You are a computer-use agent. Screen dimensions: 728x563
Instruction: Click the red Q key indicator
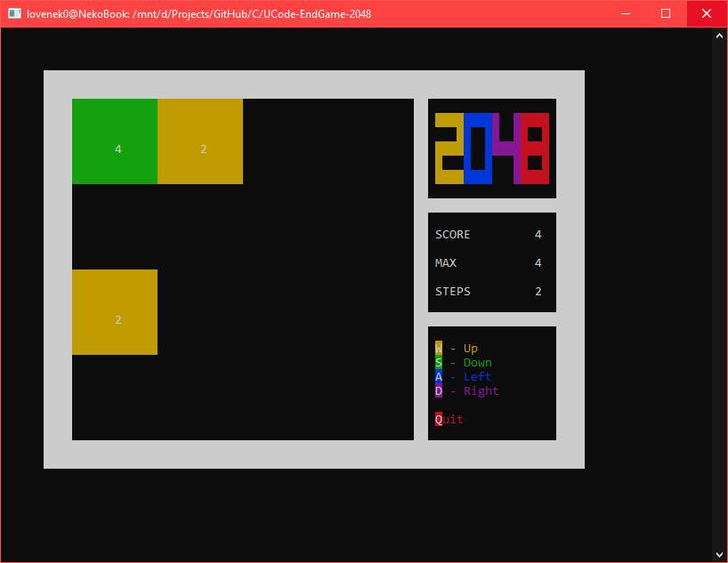tap(439, 419)
